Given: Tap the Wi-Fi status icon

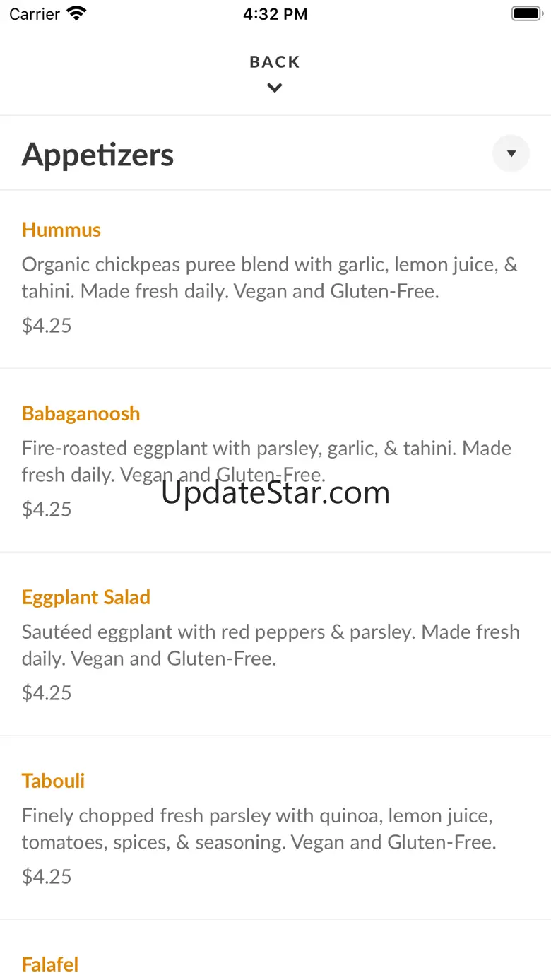Looking at the screenshot, I should pos(76,13).
